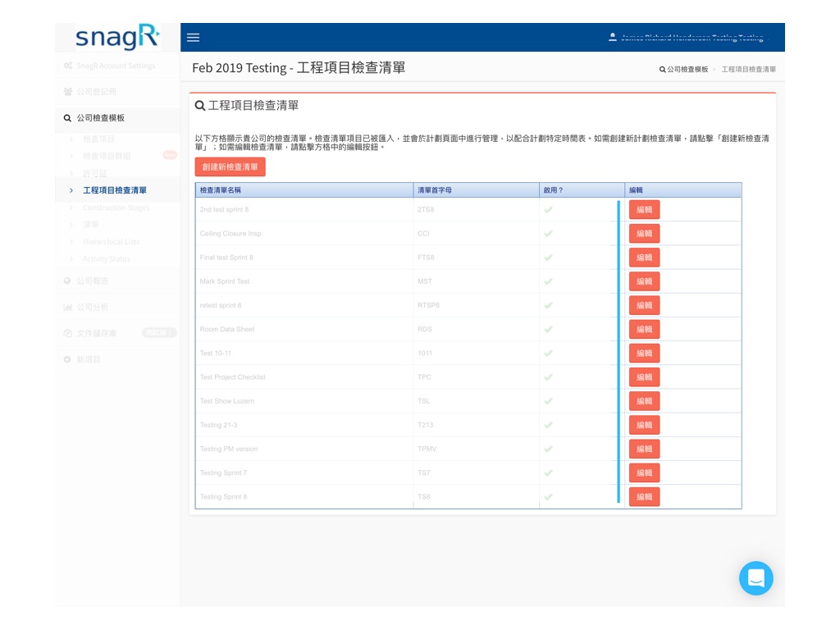The height and width of the screenshot is (630, 840).
Task: Click 編輯 for Room Data Sheet
Action: [644, 330]
